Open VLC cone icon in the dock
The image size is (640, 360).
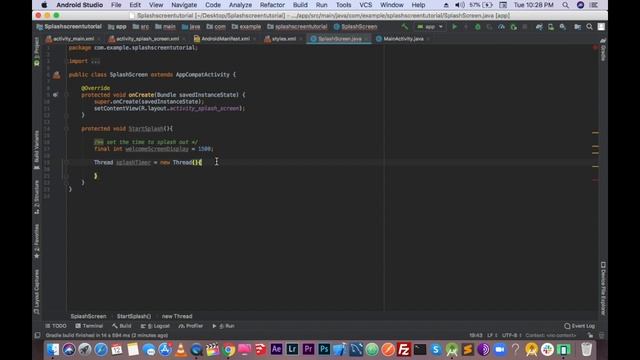tap(181, 349)
